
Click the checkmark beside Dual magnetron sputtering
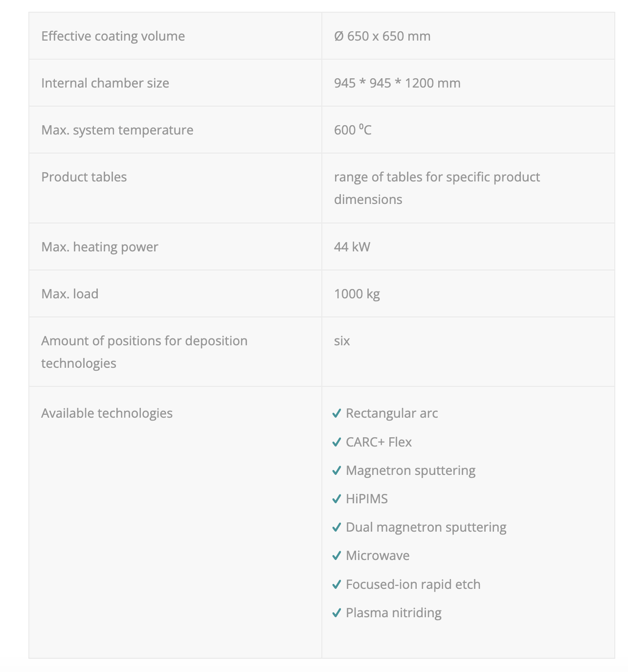pos(336,527)
